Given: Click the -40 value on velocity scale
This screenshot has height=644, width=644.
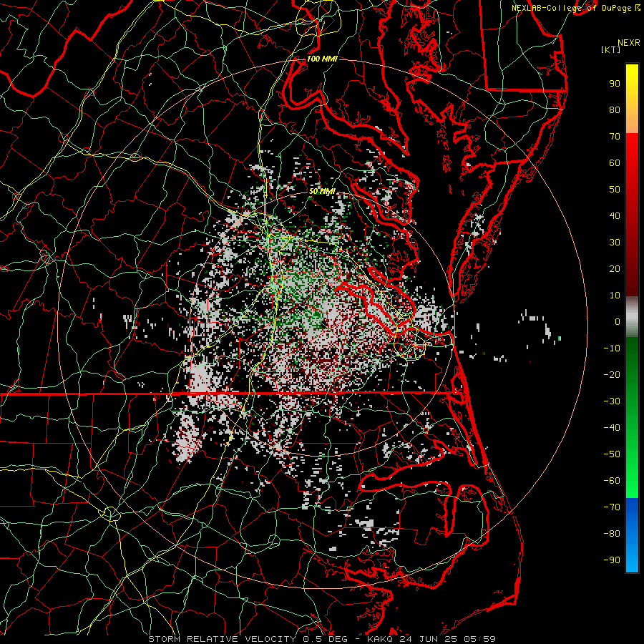Looking at the screenshot, I should [612, 428].
